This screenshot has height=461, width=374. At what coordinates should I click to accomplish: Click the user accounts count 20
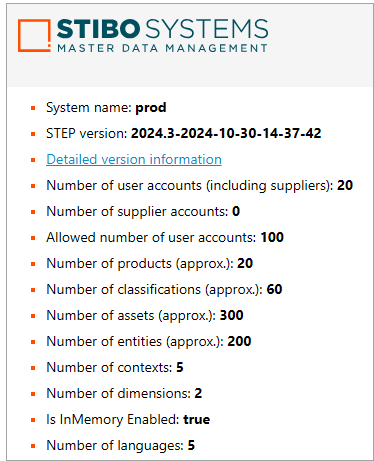345,185
